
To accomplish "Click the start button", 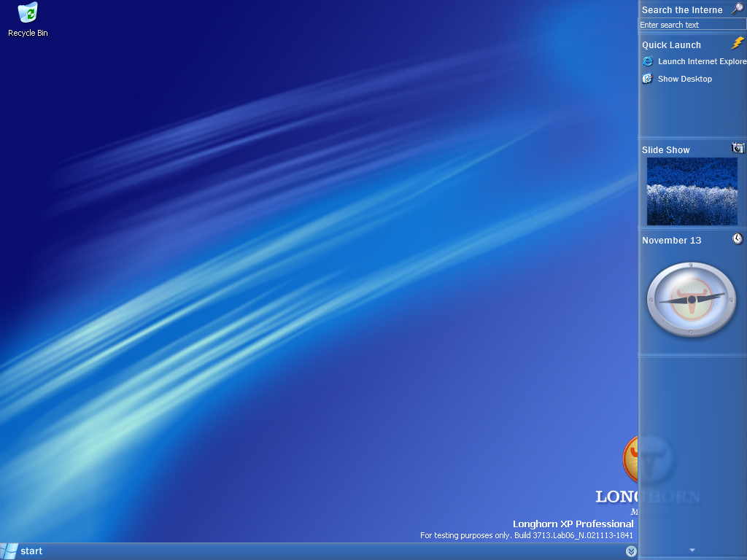I will tap(22, 551).
